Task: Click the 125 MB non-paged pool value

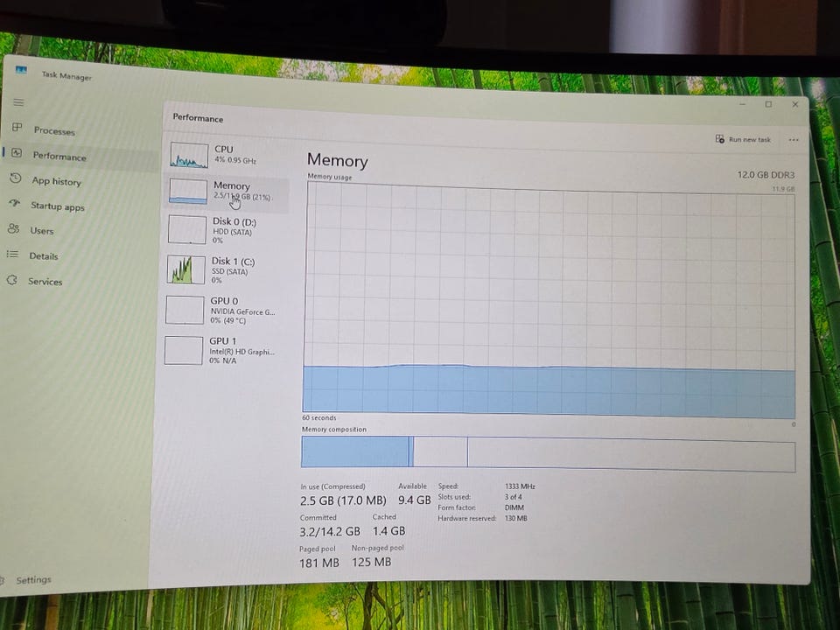Action: click(371, 562)
